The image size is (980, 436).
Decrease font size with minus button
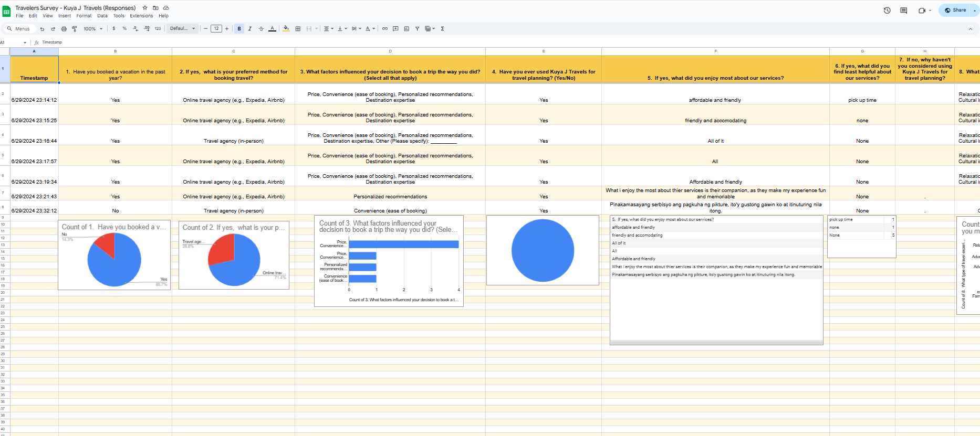pos(206,29)
